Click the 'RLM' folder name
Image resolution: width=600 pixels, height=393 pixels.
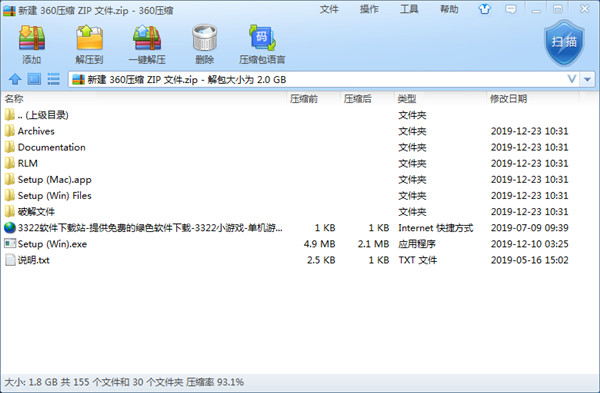pyautogui.click(x=28, y=163)
